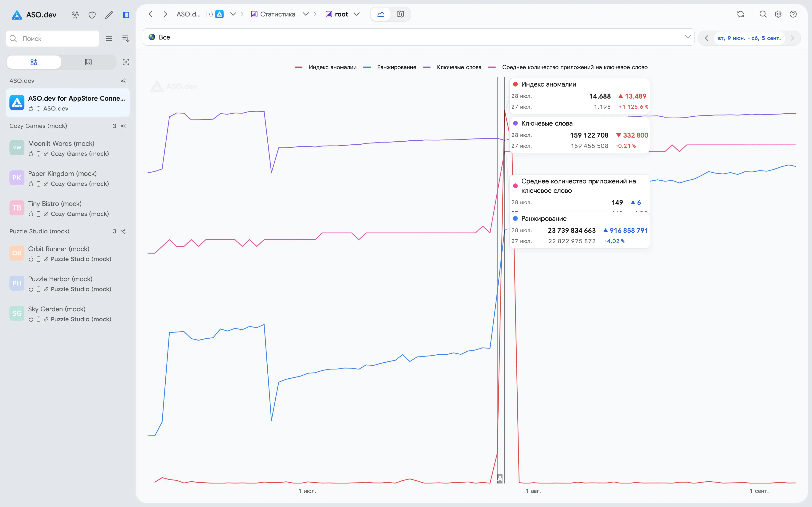Toggle the sidebar panel icon
The image size is (812, 507).
(126, 15)
